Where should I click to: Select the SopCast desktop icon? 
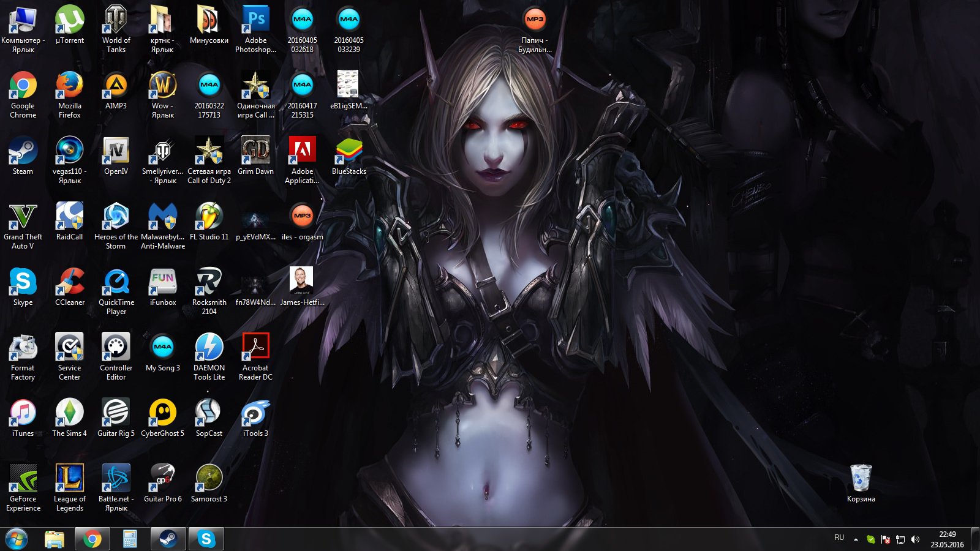[209, 413]
